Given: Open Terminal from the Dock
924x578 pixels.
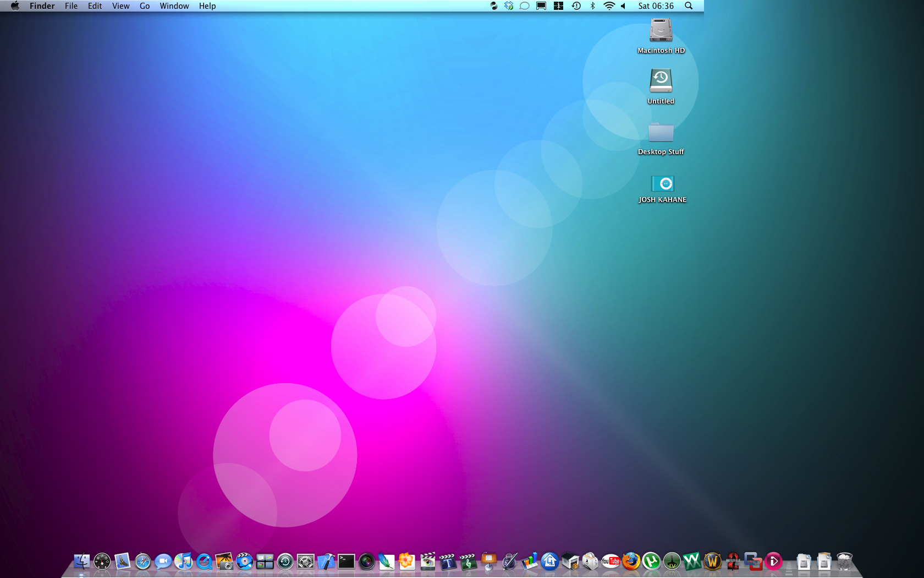Looking at the screenshot, I should click(346, 561).
